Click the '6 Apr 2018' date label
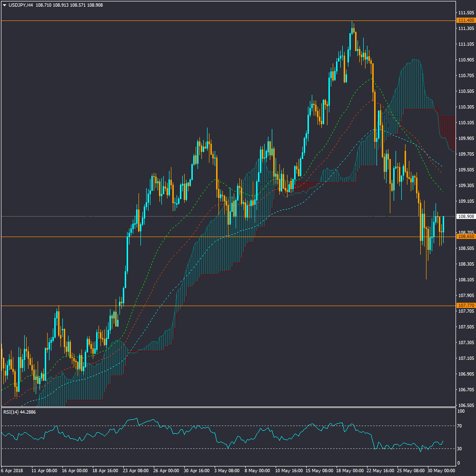This screenshot has width=476, height=476. [x=12, y=470]
